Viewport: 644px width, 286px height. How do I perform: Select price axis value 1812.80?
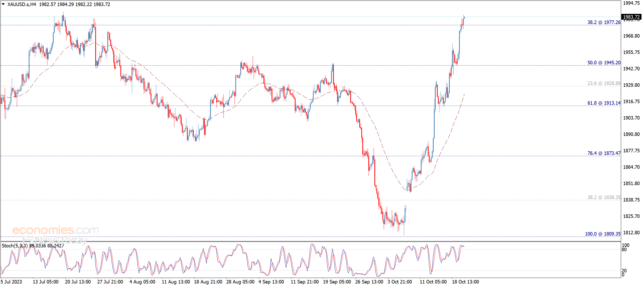[631, 233]
